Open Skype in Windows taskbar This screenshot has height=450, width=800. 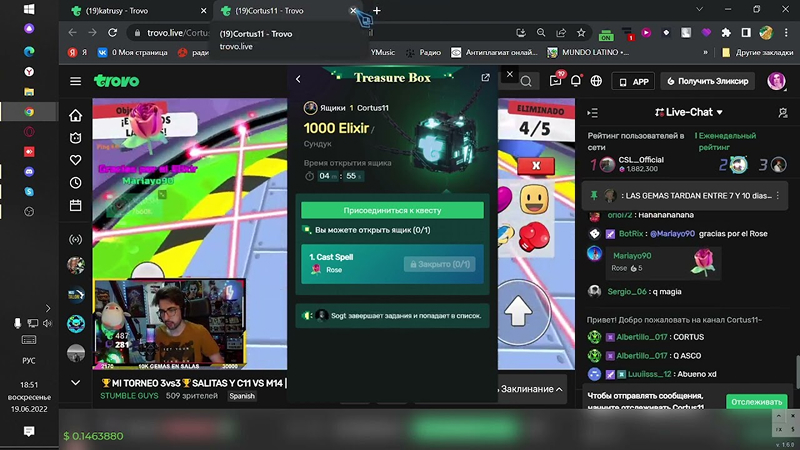[x=29, y=192]
